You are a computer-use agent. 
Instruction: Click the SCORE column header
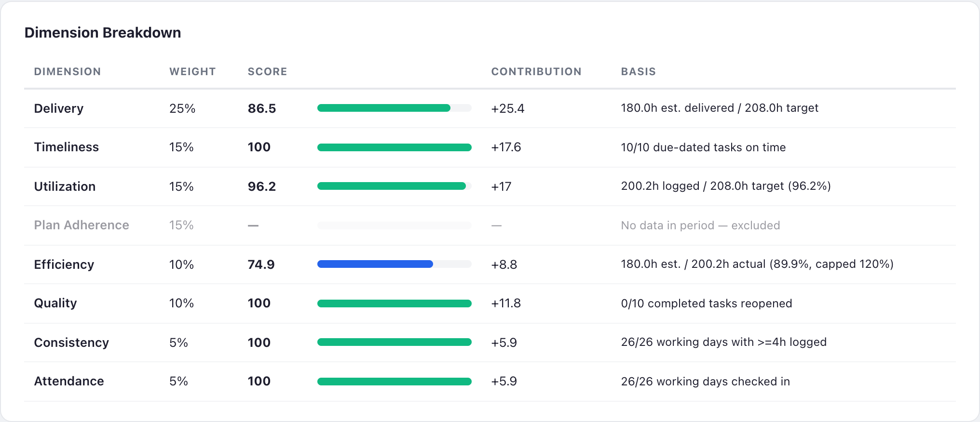coord(268,72)
